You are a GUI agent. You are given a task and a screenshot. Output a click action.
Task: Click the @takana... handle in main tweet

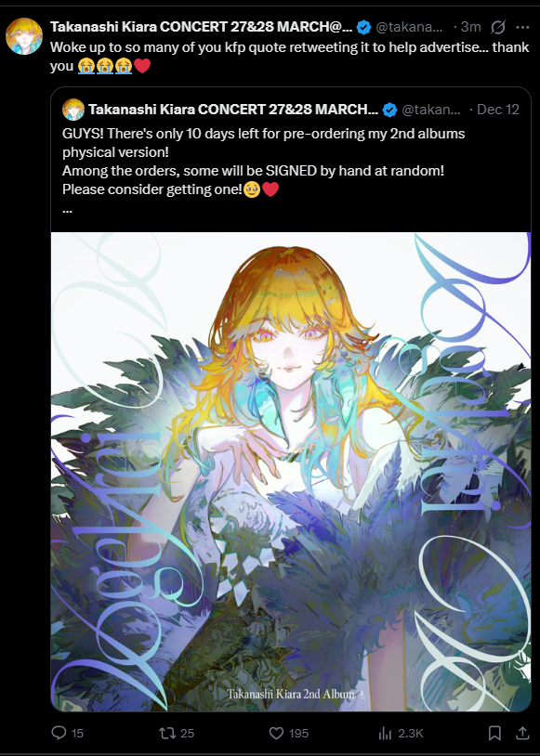pyautogui.click(x=409, y=27)
